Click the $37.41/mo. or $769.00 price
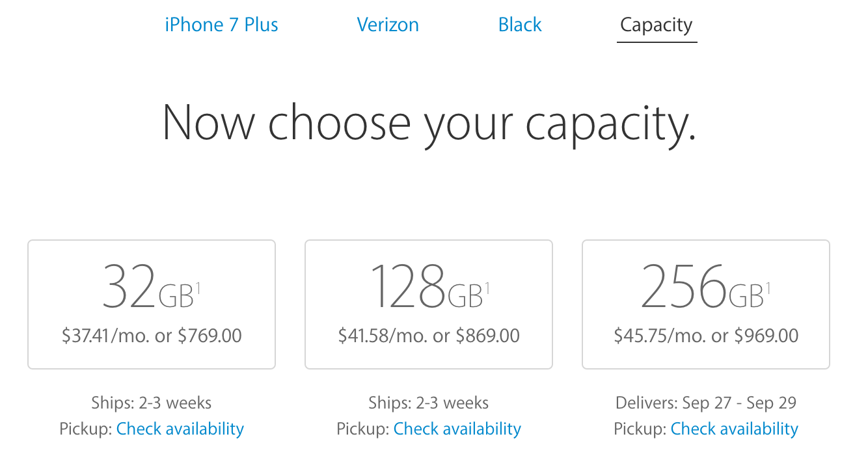This screenshot has height=471, width=868. click(x=152, y=336)
